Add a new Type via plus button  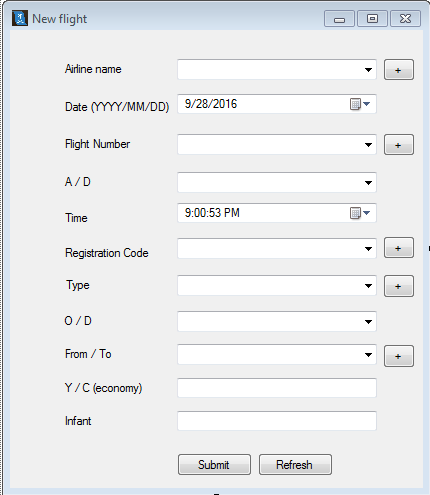(399, 286)
